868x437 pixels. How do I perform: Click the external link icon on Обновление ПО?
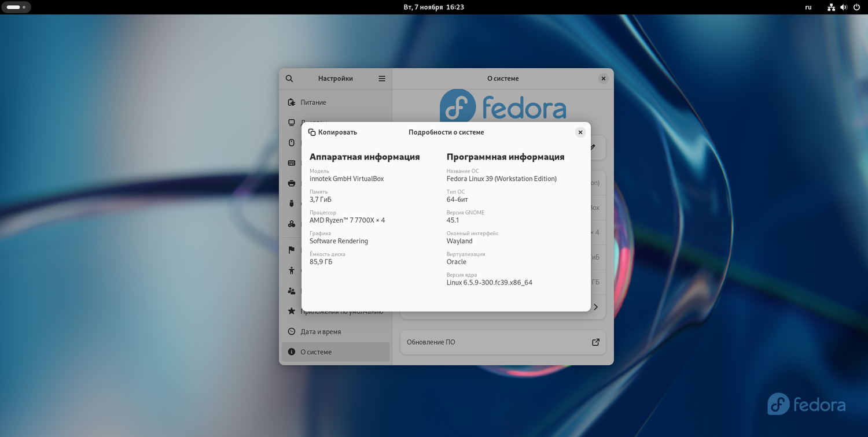[x=595, y=342]
